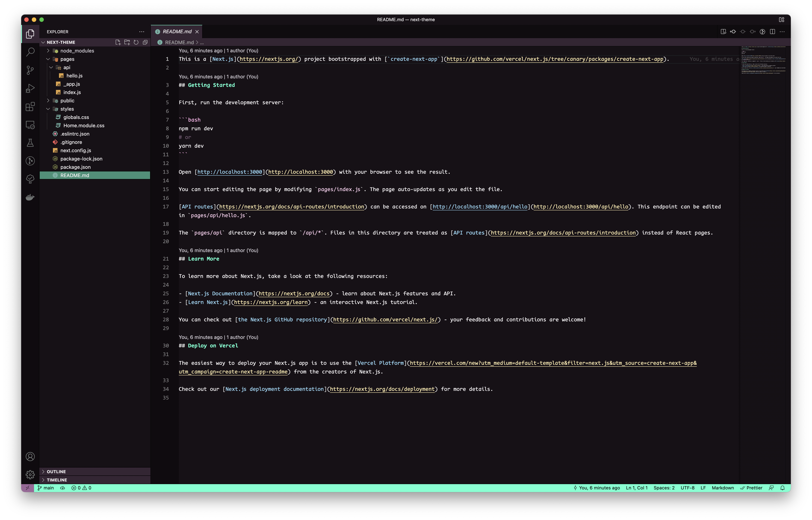The width and height of the screenshot is (812, 520).
Task: Toggle customize layout button in title bar
Action: click(781, 20)
